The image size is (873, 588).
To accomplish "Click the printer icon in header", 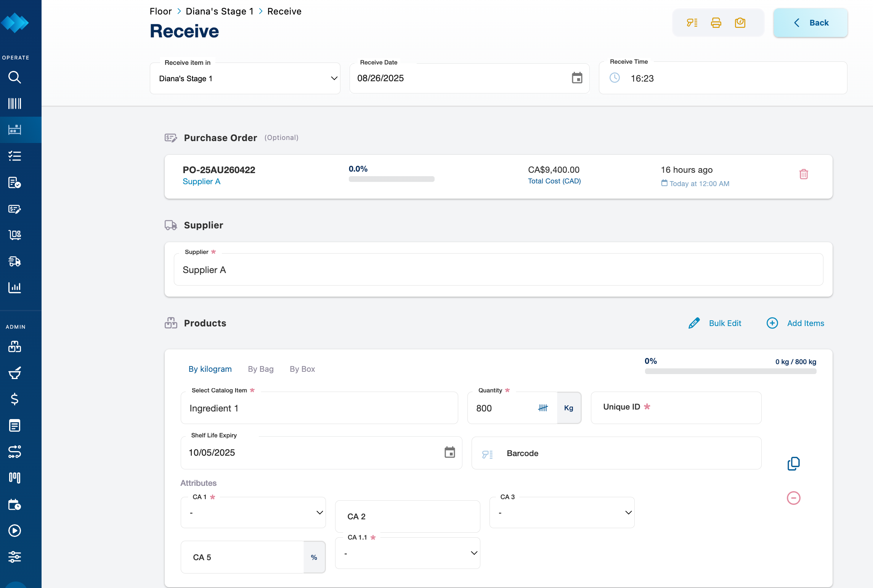I will coord(716,23).
